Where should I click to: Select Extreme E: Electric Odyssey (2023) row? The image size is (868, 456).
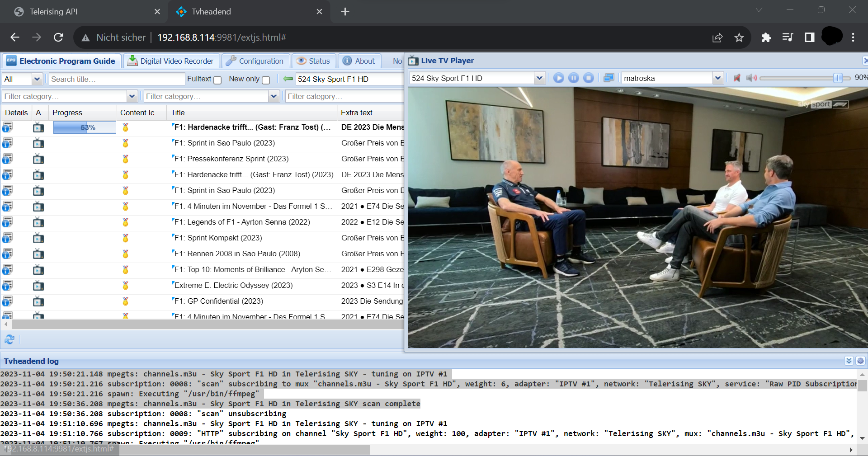(x=203, y=286)
